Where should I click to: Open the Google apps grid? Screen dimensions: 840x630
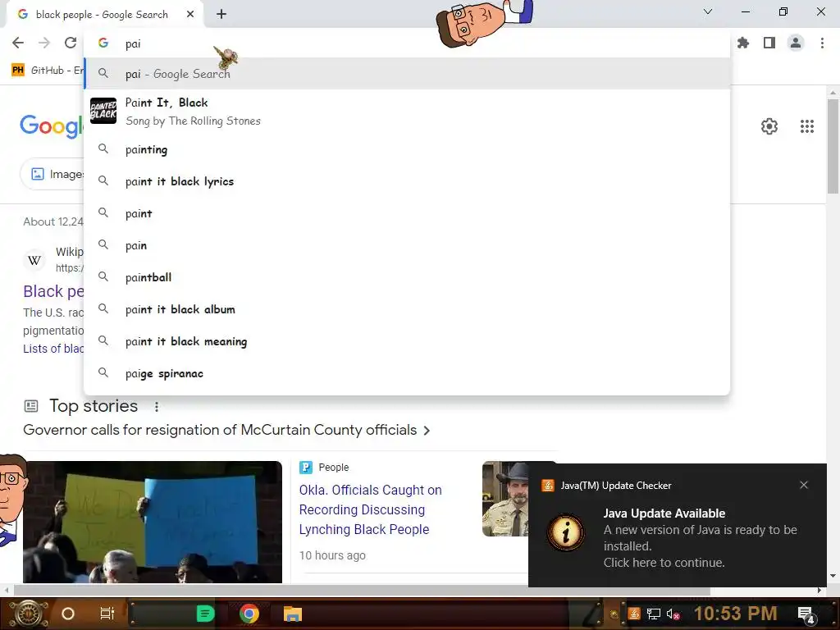807,126
